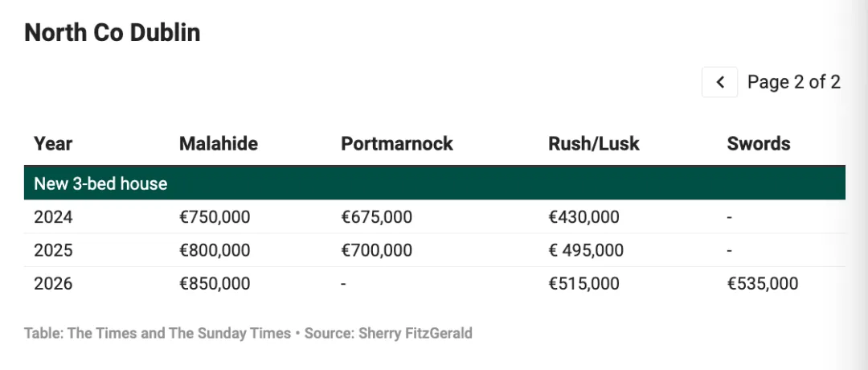Image resolution: width=868 pixels, height=370 pixels.
Task: Click the Portmarnock column header
Action: 397,144
